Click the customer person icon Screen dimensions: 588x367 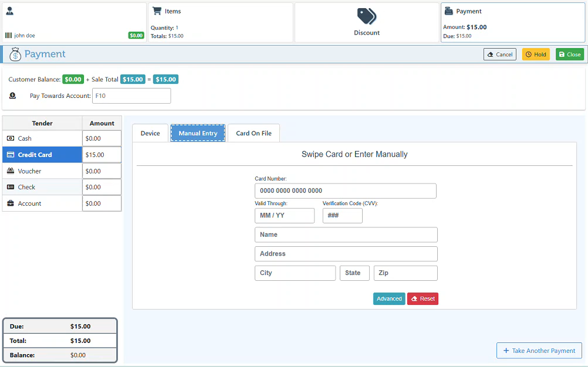[x=10, y=11]
